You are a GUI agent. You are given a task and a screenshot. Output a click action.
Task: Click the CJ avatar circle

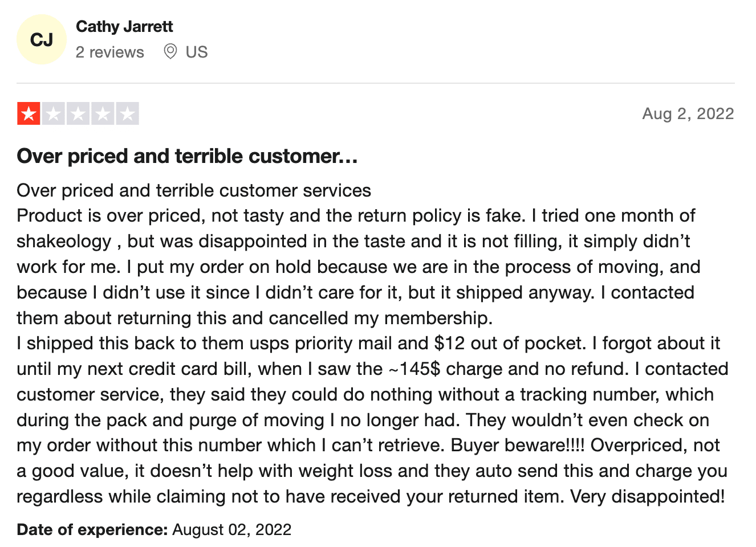coord(42,40)
